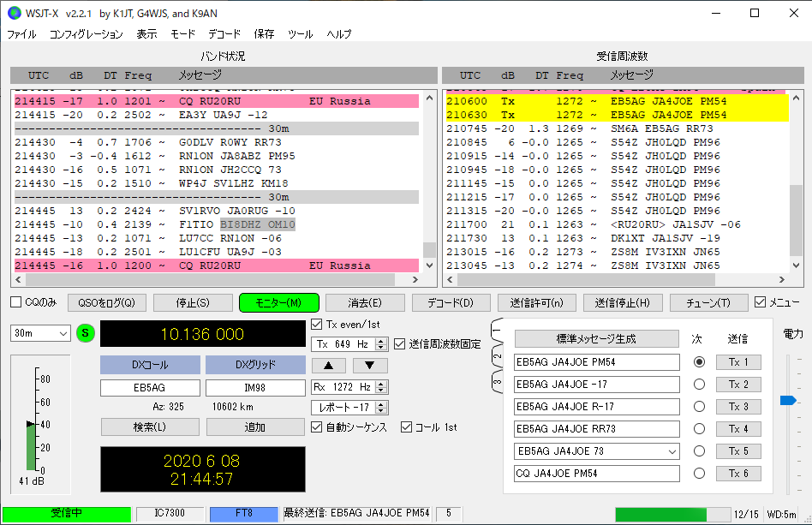Click the QSOをログ(Q) button
The height and width of the screenshot is (525, 812).
tap(107, 303)
